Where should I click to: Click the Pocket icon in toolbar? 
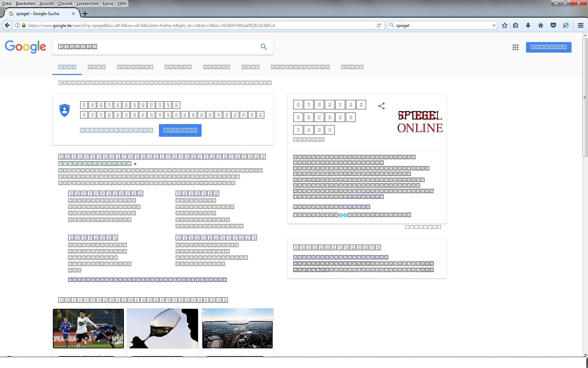(553, 25)
